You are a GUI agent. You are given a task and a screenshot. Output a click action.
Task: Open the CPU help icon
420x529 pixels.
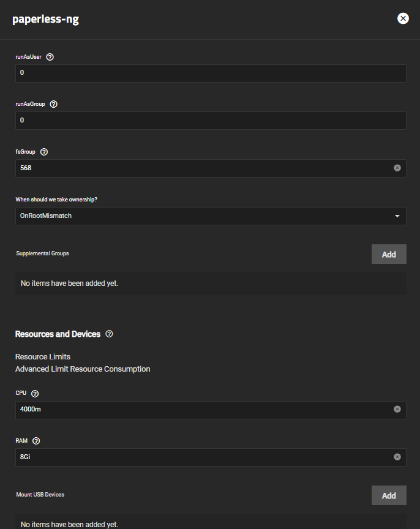[35, 393]
